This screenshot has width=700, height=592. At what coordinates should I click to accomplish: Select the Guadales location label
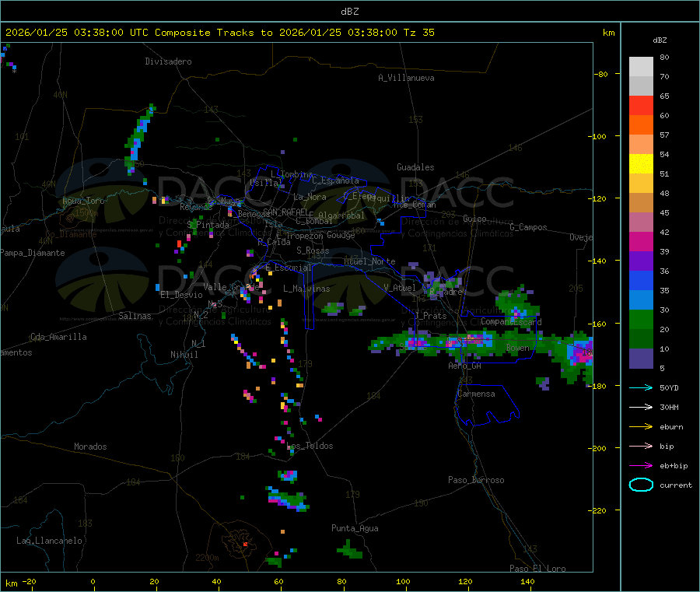[415, 167]
